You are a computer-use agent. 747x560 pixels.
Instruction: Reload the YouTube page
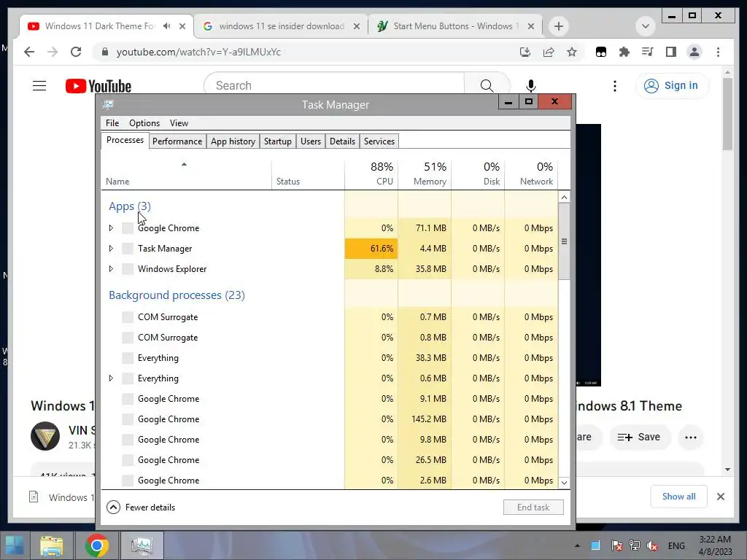coord(76,52)
